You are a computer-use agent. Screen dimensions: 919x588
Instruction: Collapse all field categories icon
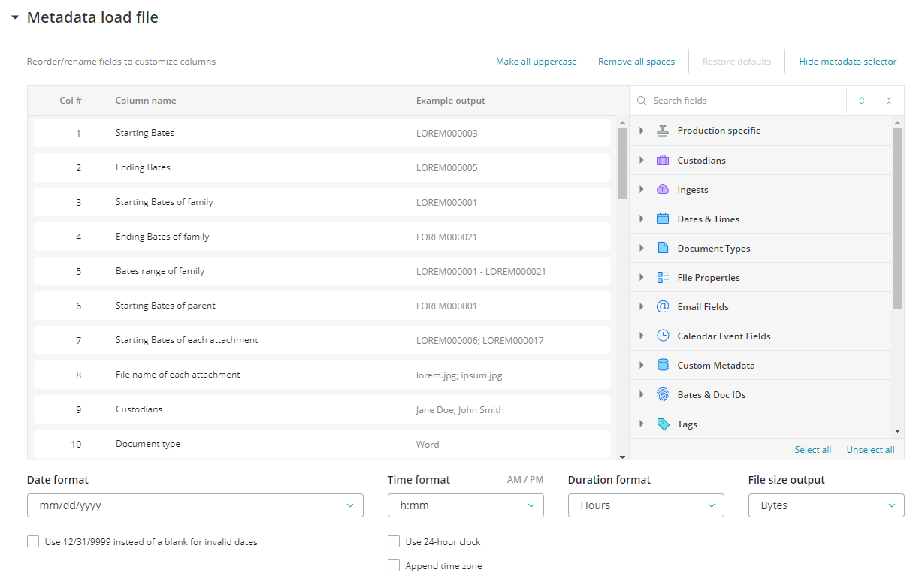coord(888,101)
